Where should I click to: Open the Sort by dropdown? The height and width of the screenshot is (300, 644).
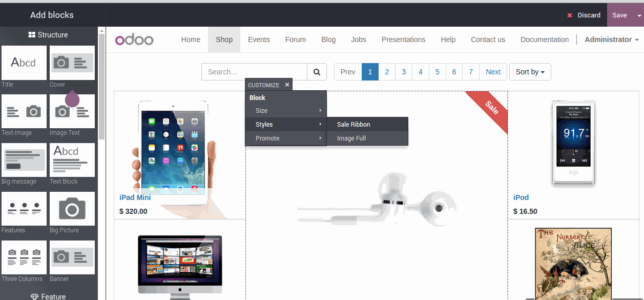pyautogui.click(x=530, y=72)
